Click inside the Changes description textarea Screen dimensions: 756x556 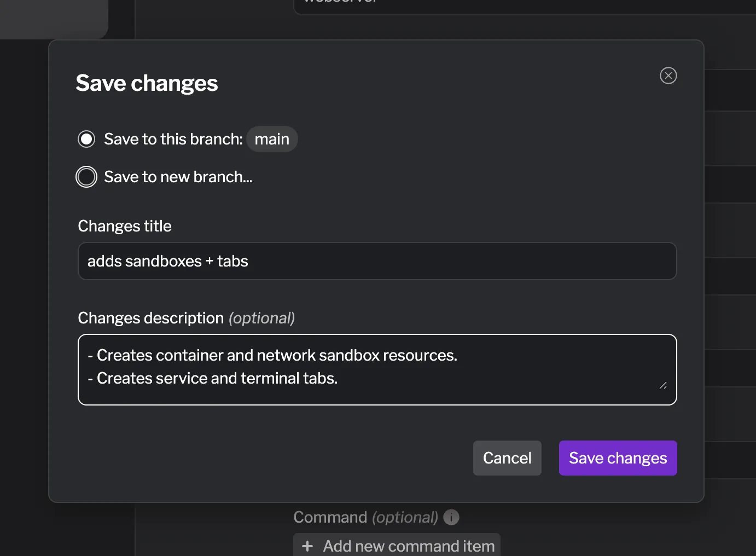pyautogui.click(x=377, y=370)
